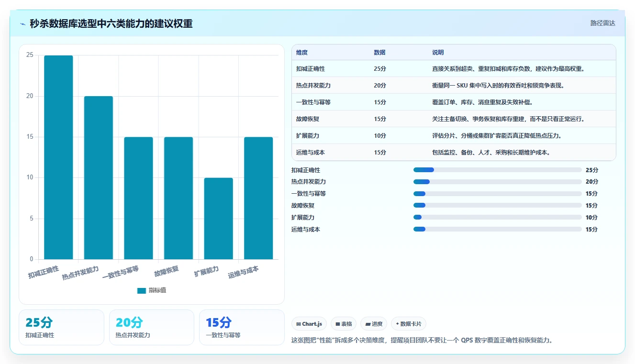Screen dimensions: 635x364
Task: Select the 表格 tag chip
Action: (344, 324)
